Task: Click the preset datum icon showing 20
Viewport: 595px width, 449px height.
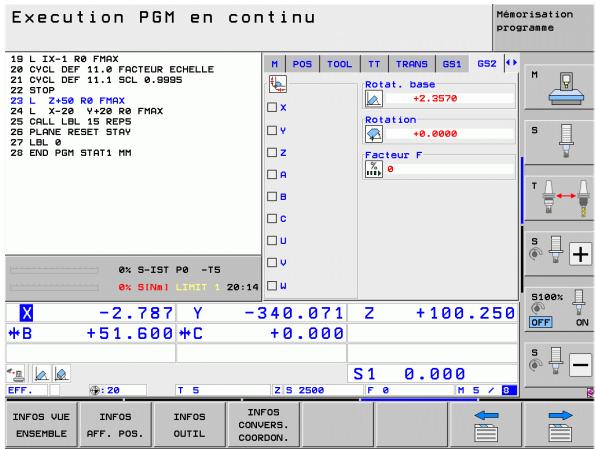Action: (x=94, y=391)
